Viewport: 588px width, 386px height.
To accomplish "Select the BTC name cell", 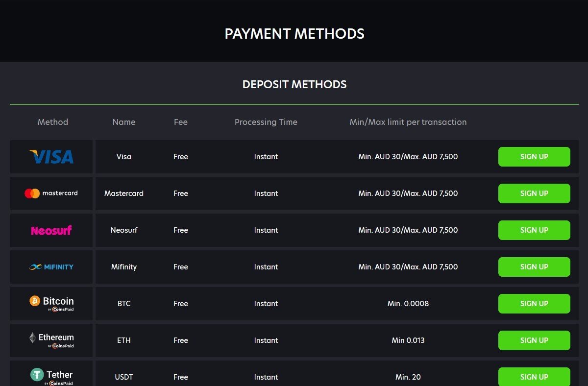I will click(124, 304).
